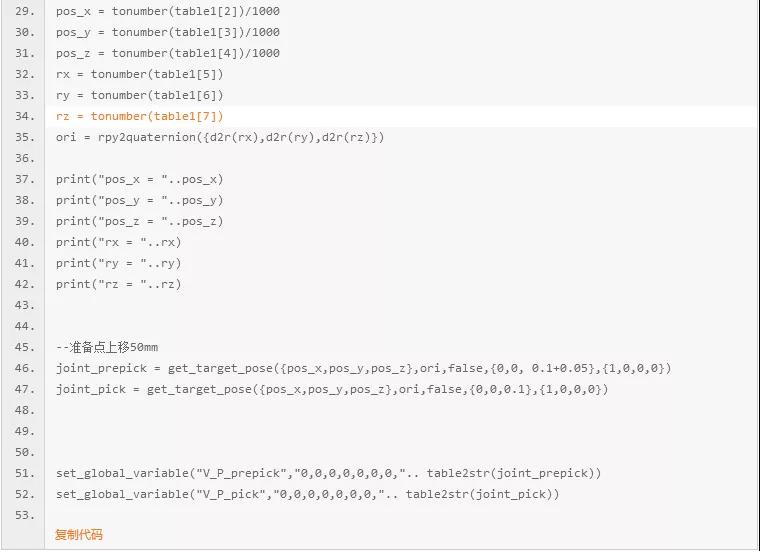Click the print rz statement
The image size is (760, 551).
119,284
